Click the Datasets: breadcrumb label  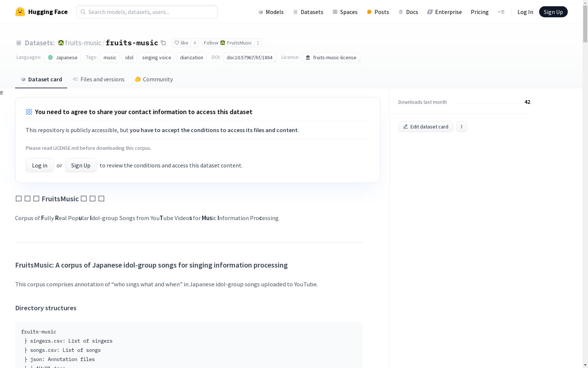(x=40, y=43)
